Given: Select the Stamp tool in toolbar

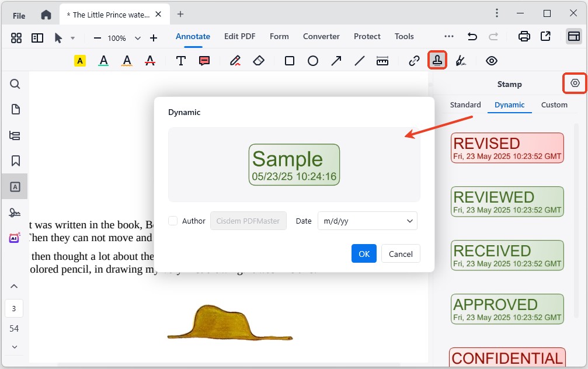Looking at the screenshot, I should [437, 60].
